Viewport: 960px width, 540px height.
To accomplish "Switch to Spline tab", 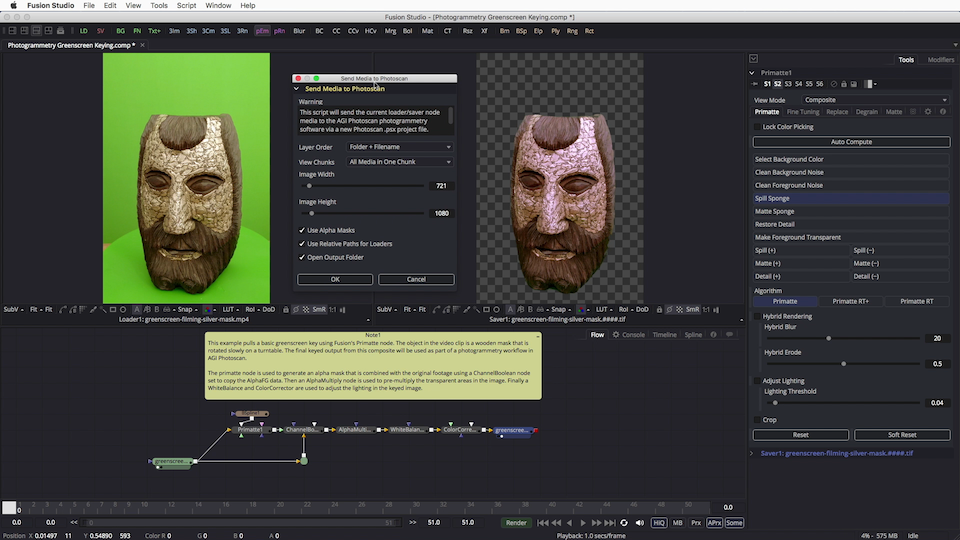I will click(693, 334).
